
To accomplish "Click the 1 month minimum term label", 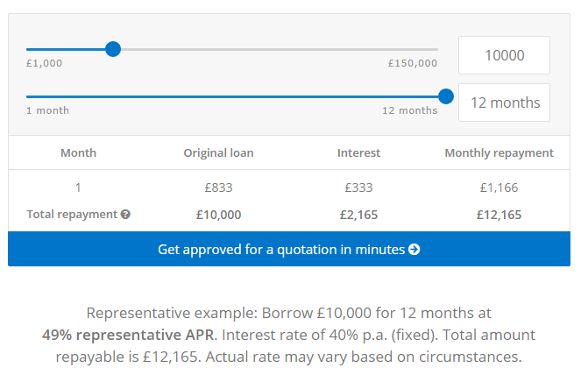I will pyautogui.click(x=47, y=110).
